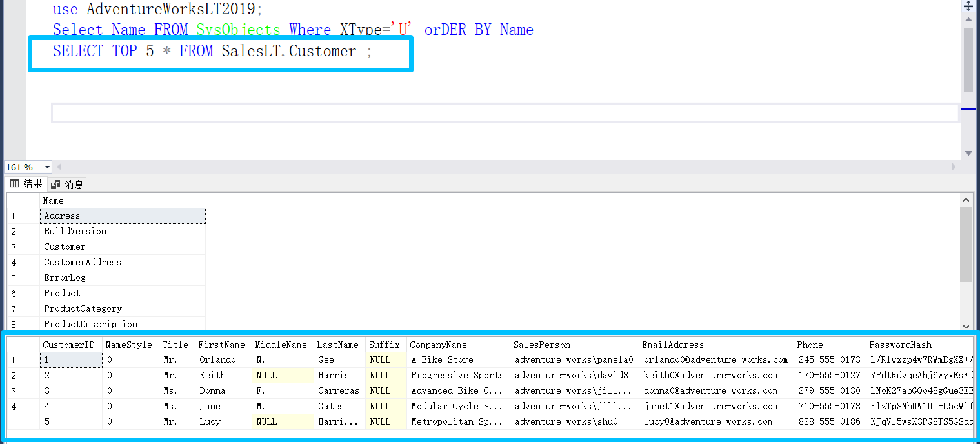Click row header 3 in the customer grid
Screen dimensions: 980x444
pos(23,390)
